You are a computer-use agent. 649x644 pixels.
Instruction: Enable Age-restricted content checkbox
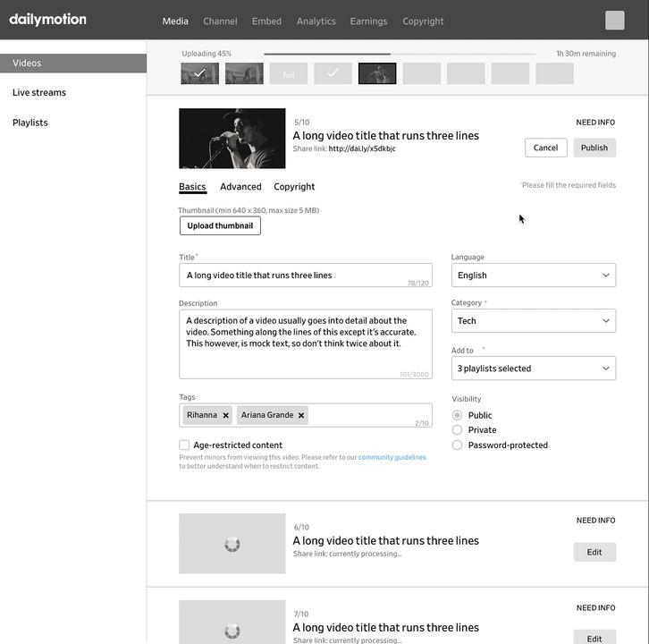pos(184,445)
